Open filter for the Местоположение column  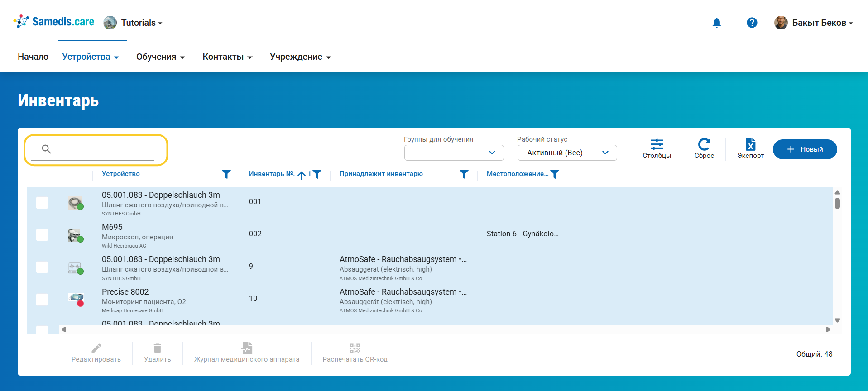555,174
